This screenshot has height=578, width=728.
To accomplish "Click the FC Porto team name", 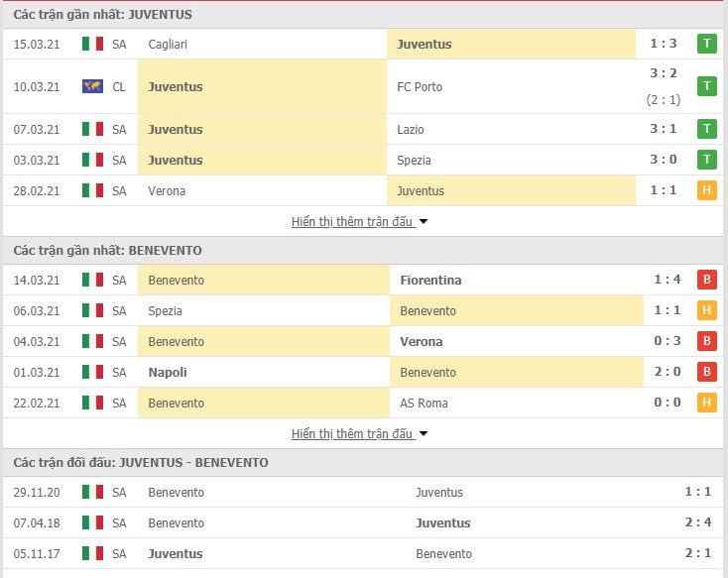I will [x=420, y=87].
